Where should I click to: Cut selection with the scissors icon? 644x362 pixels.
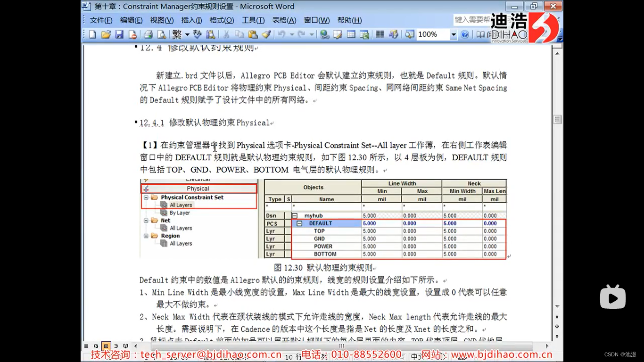[226, 34]
